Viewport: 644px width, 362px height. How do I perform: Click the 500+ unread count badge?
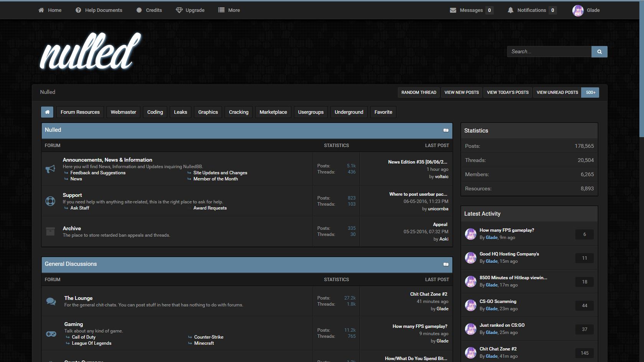[x=590, y=92]
